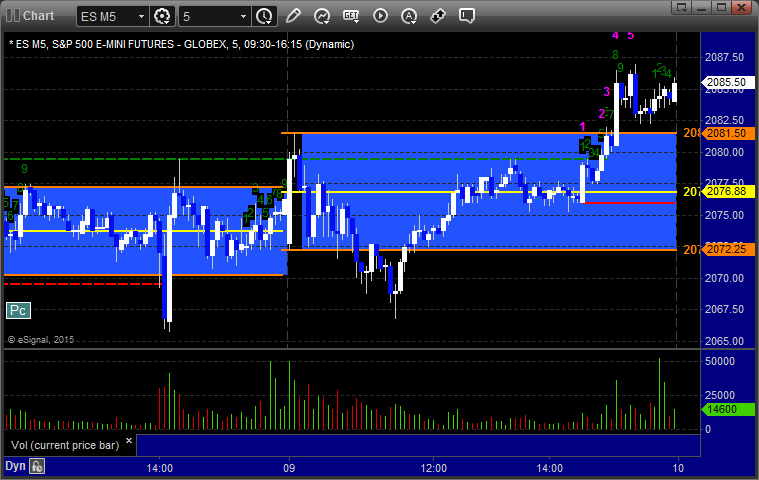Click the 2085.50 current price tag

tap(728, 83)
